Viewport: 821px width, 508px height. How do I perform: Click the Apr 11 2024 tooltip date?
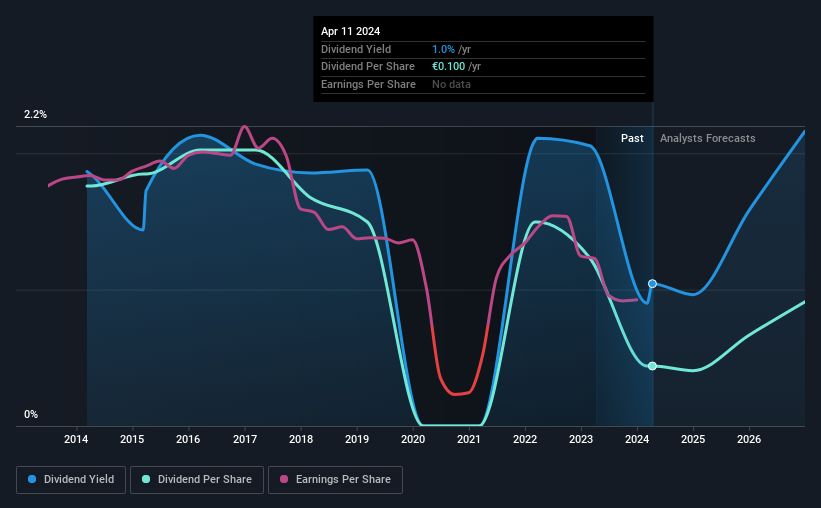pyautogui.click(x=350, y=31)
